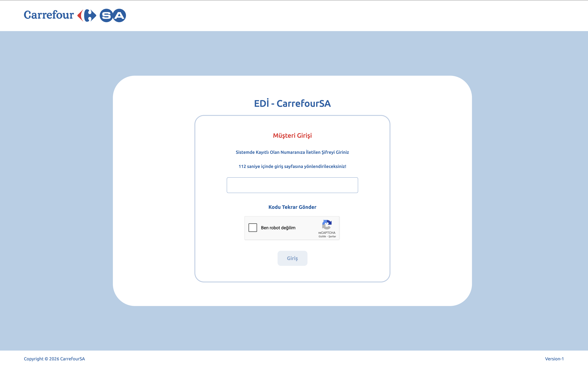Viewport: 588px width, 367px height.
Task: Open the reCAPTCHA Şartlar link
Action: (x=332, y=236)
